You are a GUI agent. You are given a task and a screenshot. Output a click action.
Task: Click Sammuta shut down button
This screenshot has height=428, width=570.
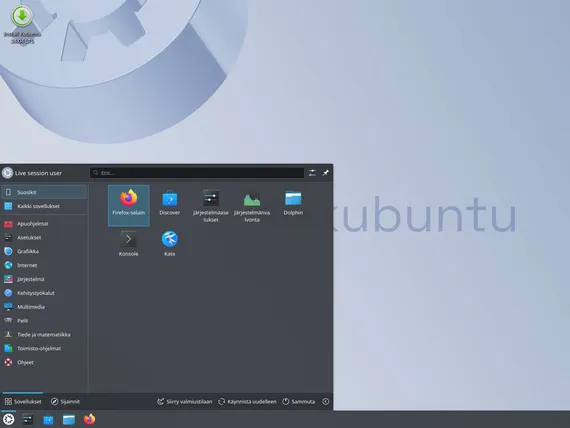tap(299, 401)
